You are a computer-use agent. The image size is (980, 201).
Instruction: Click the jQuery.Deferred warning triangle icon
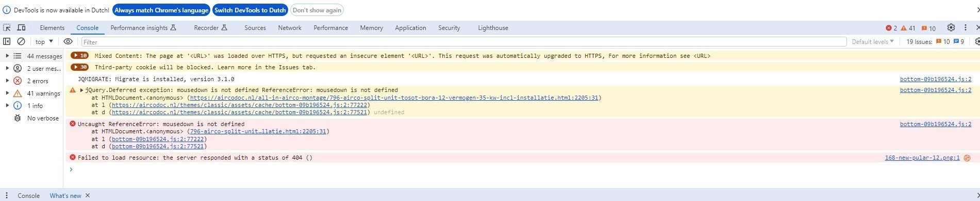pos(73,90)
